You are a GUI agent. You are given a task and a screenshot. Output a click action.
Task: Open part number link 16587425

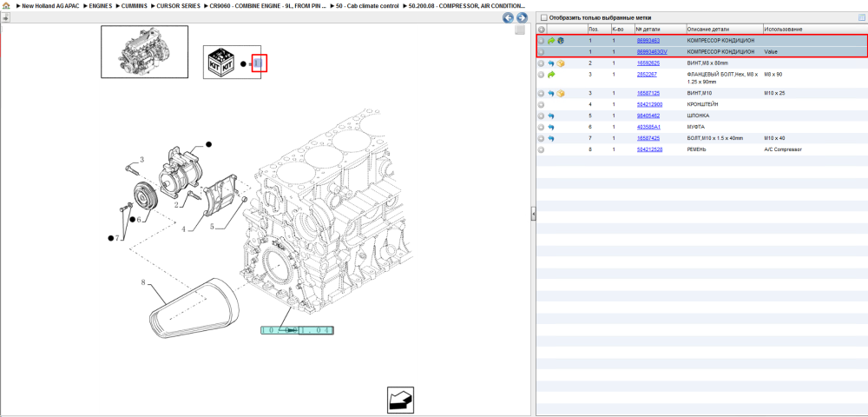tap(648, 138)
